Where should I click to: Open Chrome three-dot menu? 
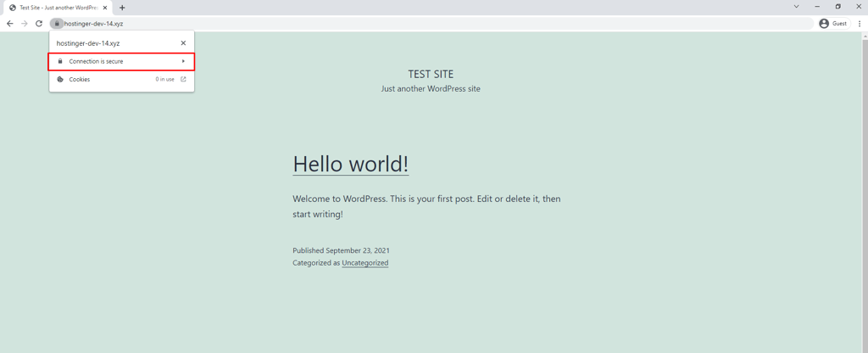click(860, 23)
